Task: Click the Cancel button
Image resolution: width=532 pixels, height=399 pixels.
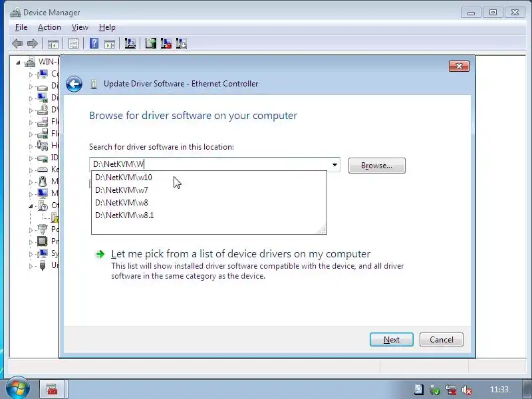Action: click(442, 340)
